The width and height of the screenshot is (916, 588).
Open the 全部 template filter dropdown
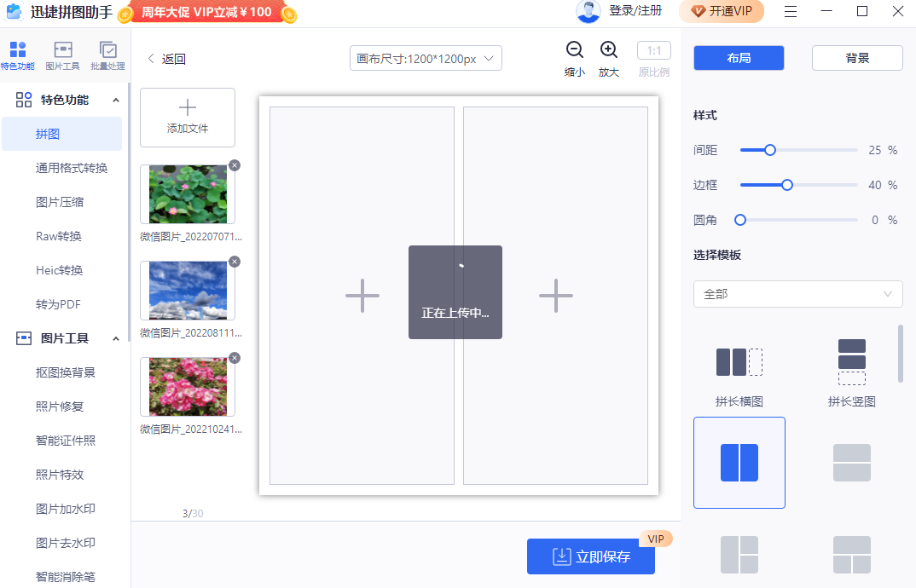pos(797,293)
